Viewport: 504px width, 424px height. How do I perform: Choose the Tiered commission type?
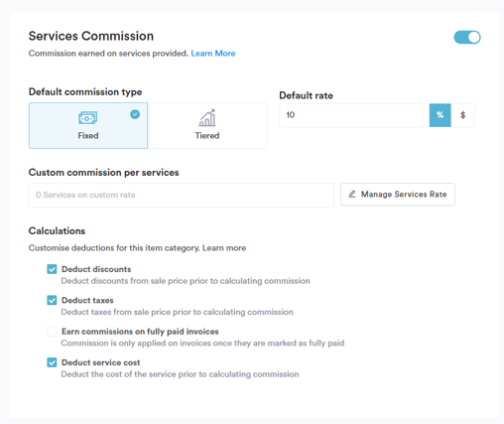click(207, 125)
